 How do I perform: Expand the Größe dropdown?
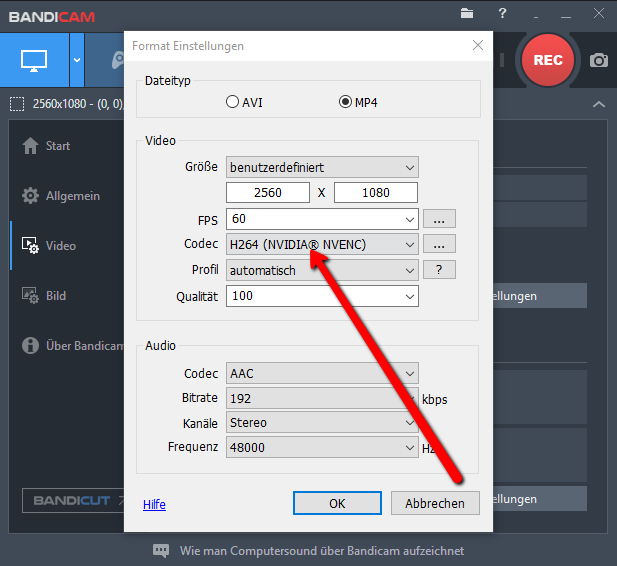322,167
